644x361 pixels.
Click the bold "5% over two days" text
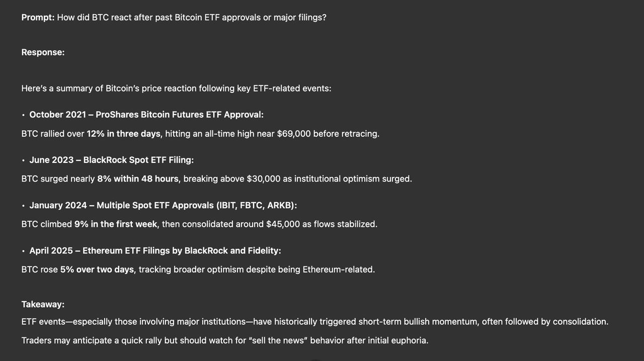[97, 269]
